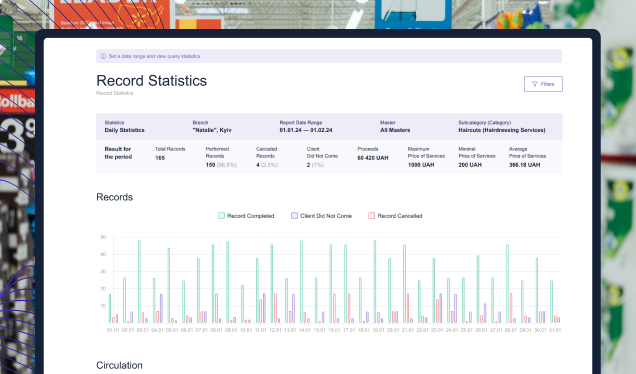Click the 28.01 axis date label

click(x=511, y=330)
